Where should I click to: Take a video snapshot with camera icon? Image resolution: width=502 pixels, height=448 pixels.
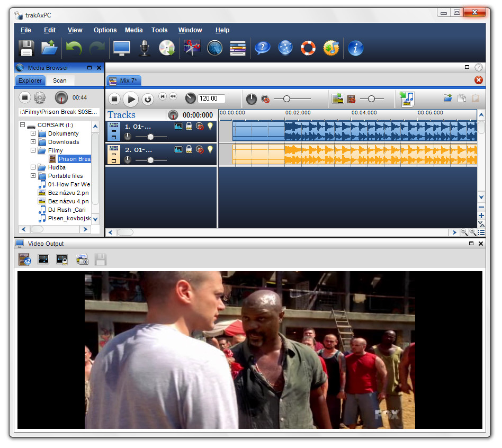pyautogui.click(x=82, y=259)
